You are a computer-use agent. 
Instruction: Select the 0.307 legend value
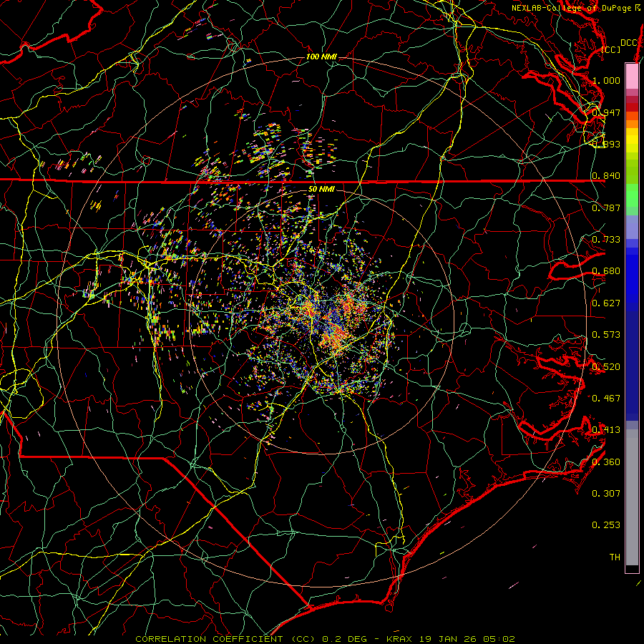point(606,494)
